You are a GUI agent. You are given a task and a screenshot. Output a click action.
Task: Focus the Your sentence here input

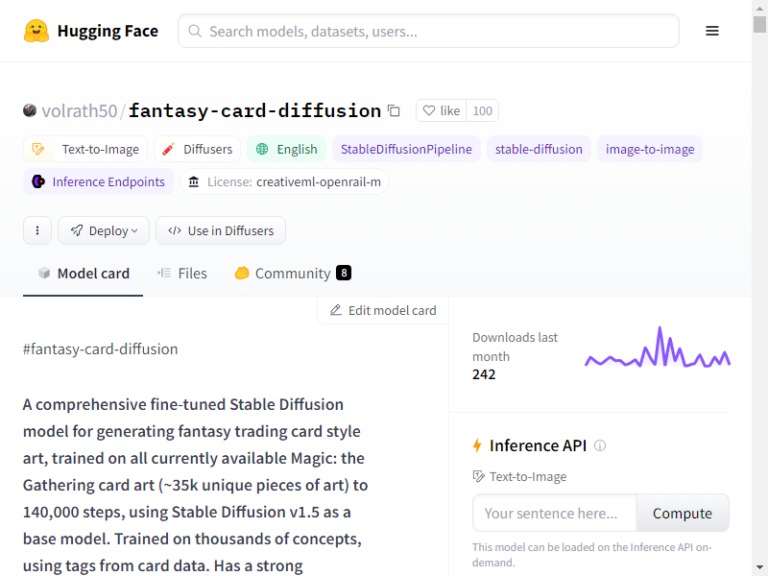554,513
